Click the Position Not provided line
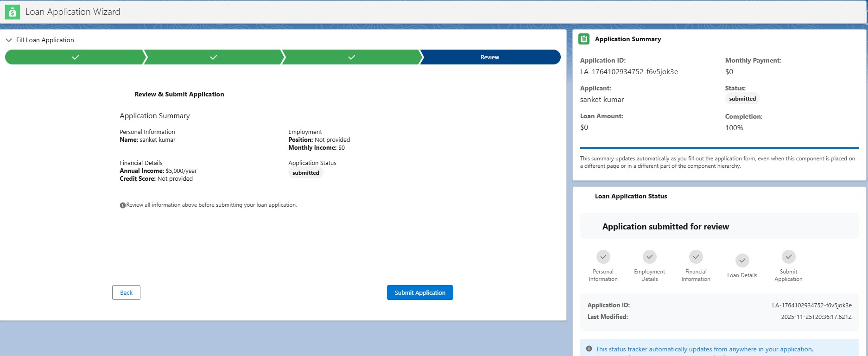Image resolution: width=868 pixels, height=356 pixels. (319, 140)
